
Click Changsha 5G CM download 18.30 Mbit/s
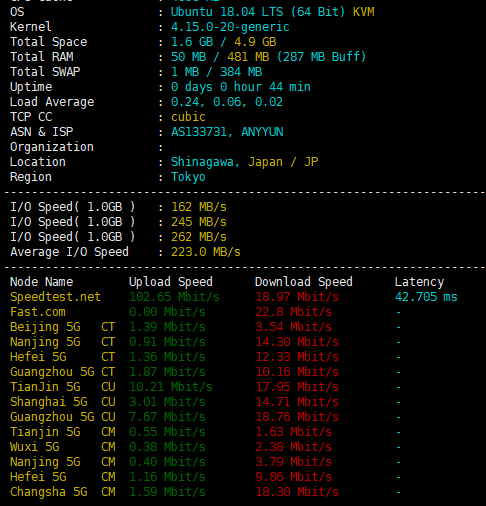[x=297, y=492]
